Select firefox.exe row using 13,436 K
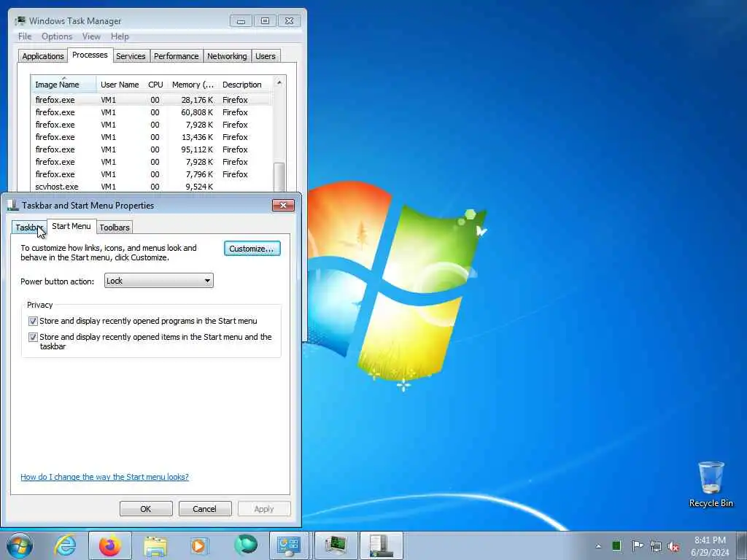The image size is (747, 560). pyautogui.click(x=152, y=137)
